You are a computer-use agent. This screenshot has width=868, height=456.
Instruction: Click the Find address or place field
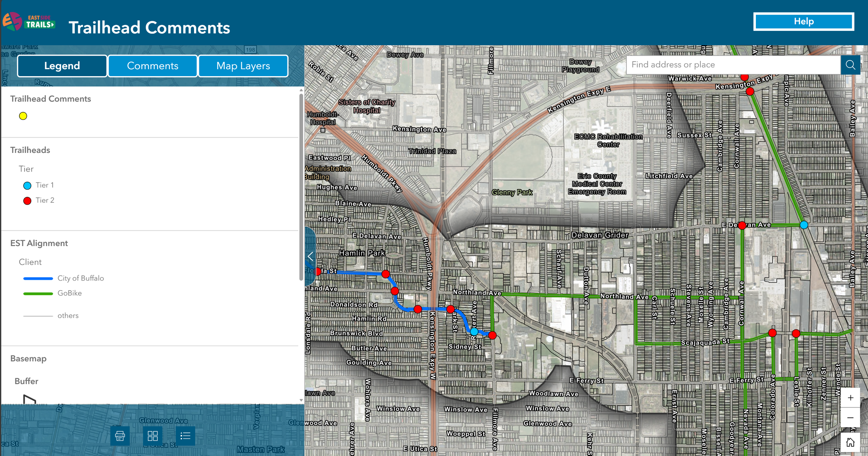[733, 65]
